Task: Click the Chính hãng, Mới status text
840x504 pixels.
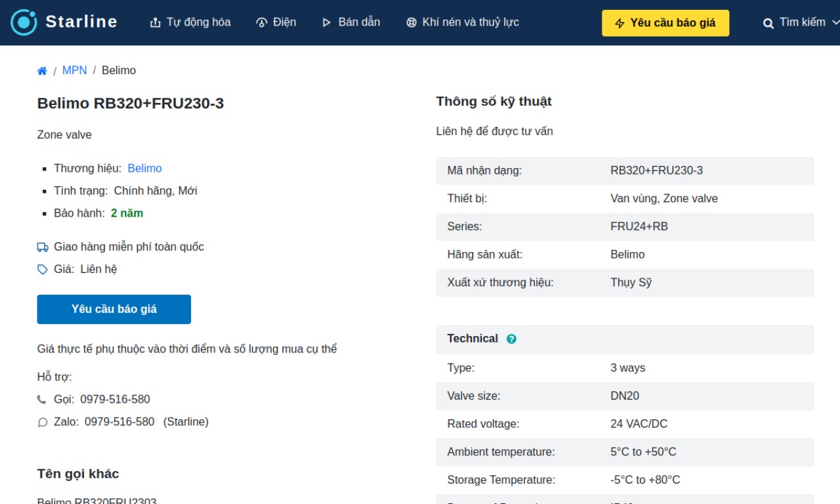Action: 156,190
